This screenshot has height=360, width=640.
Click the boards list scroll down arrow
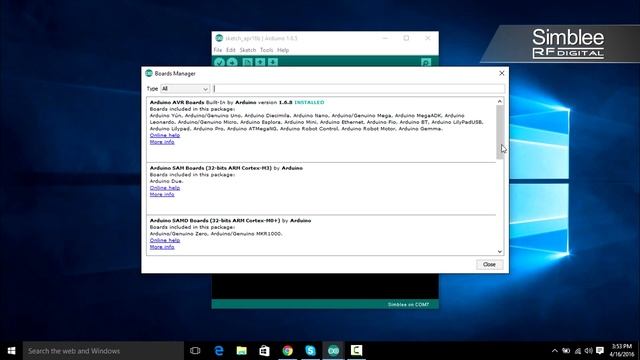500,252
